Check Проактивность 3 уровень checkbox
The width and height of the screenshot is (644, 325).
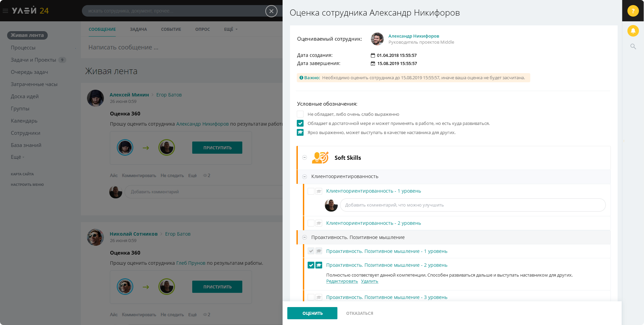click(x=311, y=297)
